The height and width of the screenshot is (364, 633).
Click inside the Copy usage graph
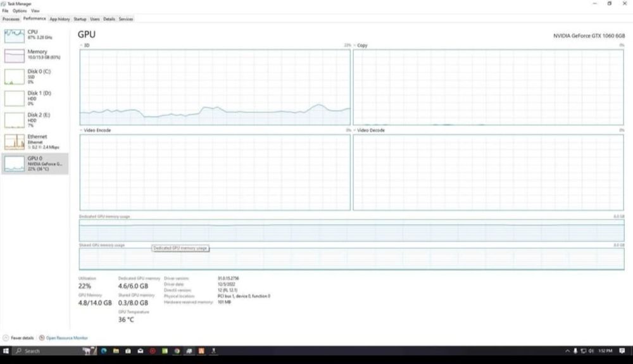[489, 87]
